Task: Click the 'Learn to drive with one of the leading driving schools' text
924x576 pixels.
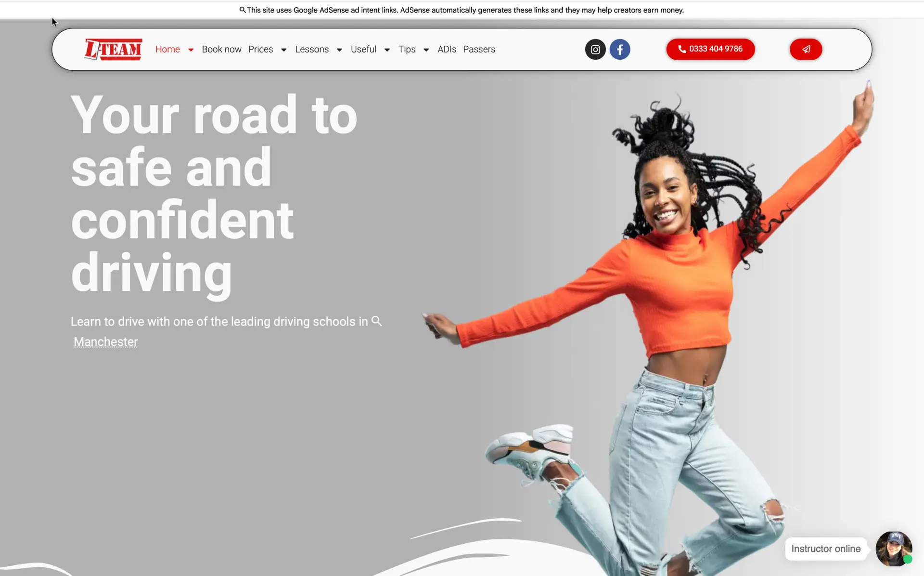Action: 219,321
